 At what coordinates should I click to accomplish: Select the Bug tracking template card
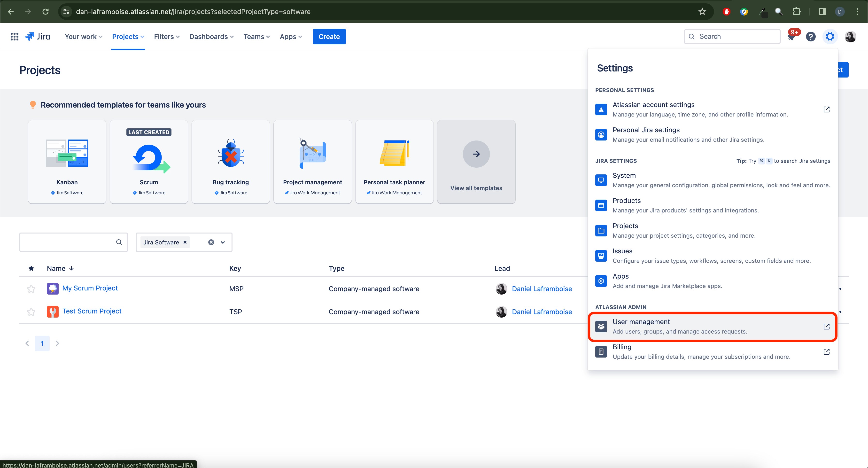[231, 162]
